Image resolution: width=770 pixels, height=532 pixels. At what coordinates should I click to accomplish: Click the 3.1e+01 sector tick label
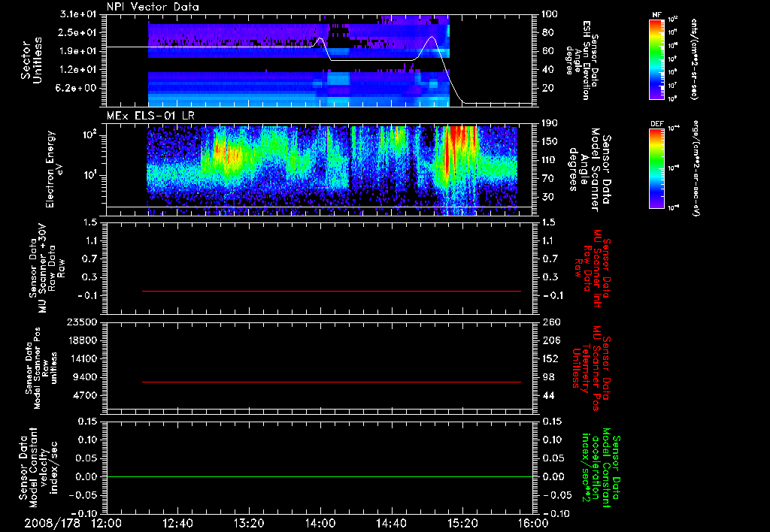pos(78,14)
